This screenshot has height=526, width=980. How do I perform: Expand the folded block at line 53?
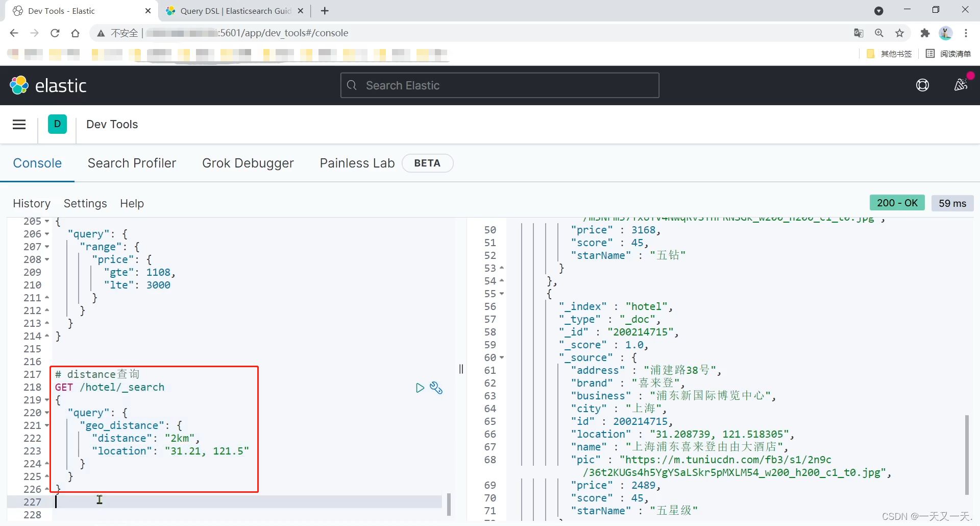coord(502,268)
